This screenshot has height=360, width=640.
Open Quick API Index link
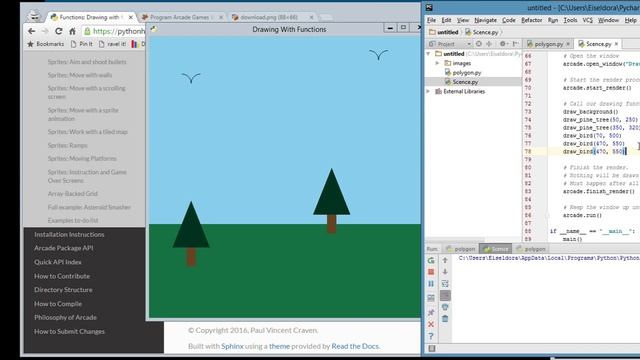click(58, 262)
